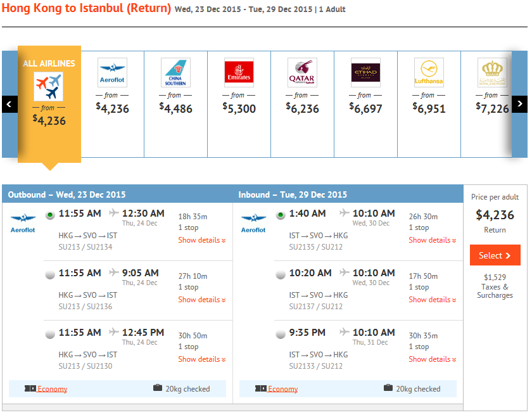
Task: Choose the Qatar Airways logo
Action: (302, 73)
